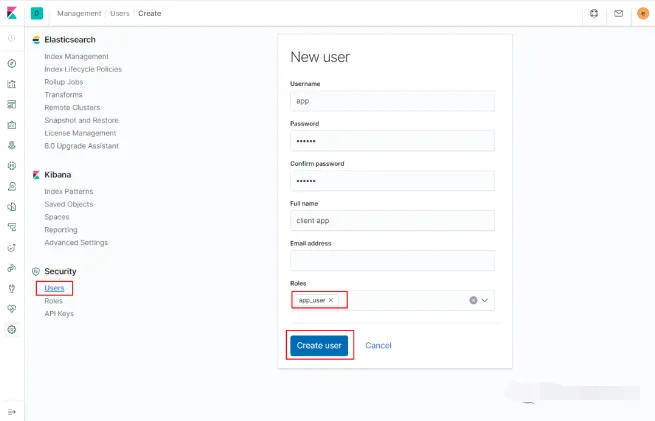Open the orange user avatar menu

[x=642, y=13]
